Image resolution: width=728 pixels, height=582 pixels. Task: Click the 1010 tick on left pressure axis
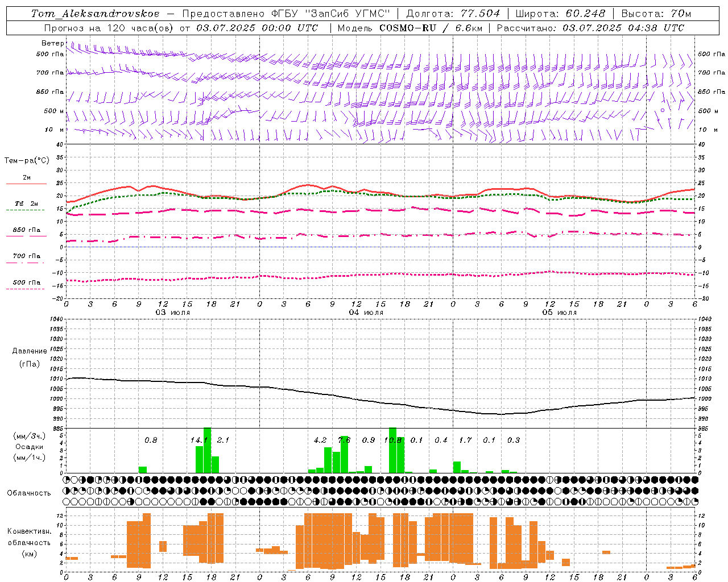pyautogui.click(x=57, y=379)
